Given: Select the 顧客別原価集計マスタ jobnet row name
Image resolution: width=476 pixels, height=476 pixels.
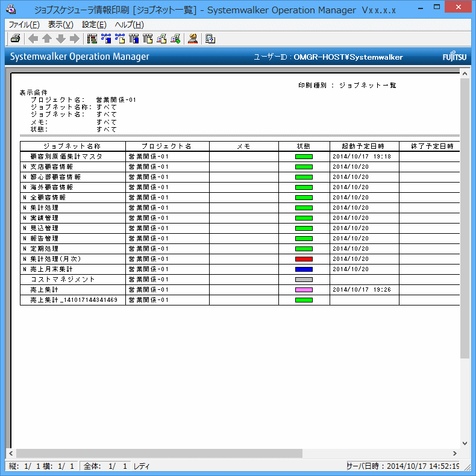Looking at the screenshot, I should point(66,157).
